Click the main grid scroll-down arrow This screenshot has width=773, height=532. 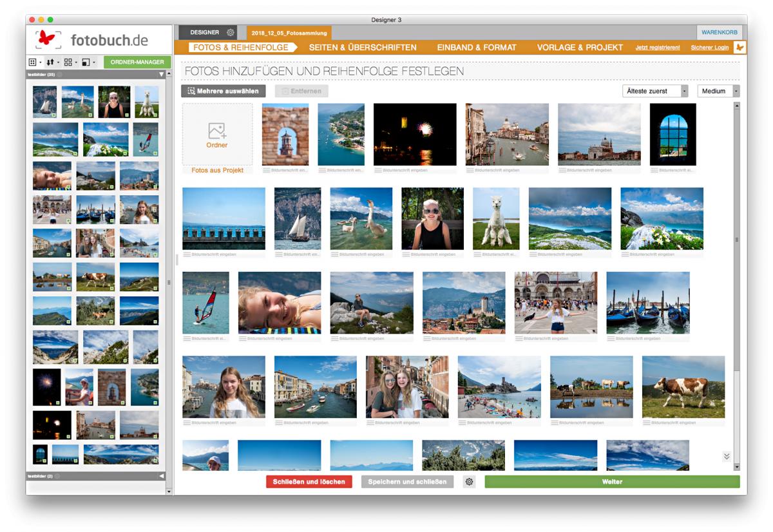pyautogui.click(x=737, y=467)
